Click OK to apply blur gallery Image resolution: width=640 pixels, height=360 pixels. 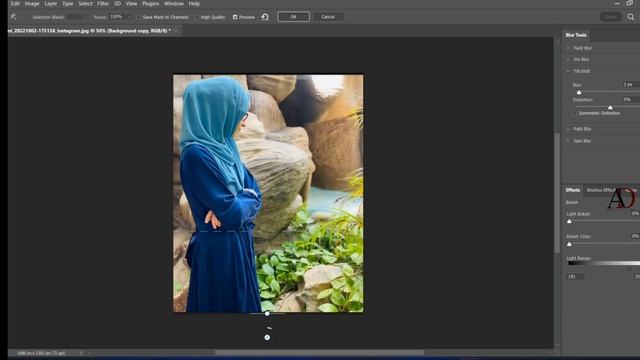(293, 17)
